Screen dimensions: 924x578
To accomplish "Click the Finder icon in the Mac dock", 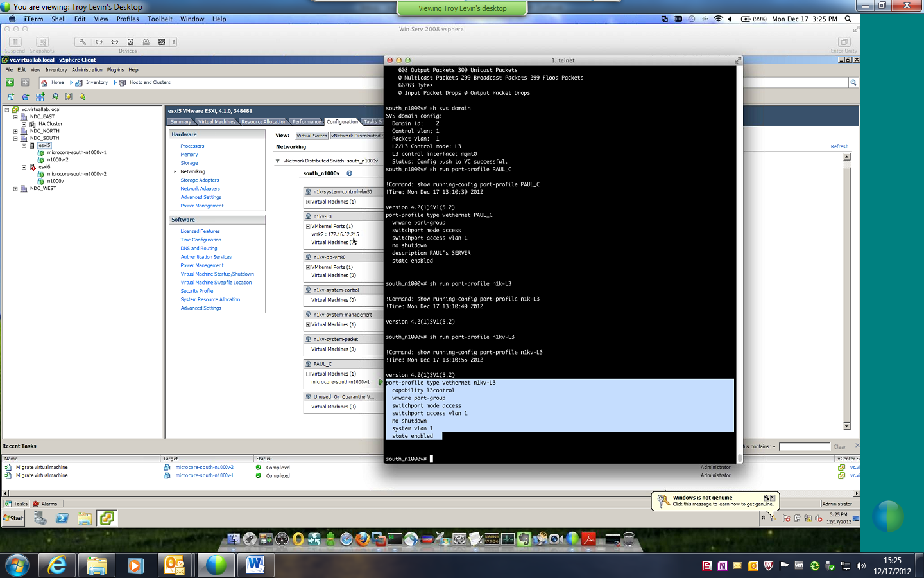I will coord(234,539).
